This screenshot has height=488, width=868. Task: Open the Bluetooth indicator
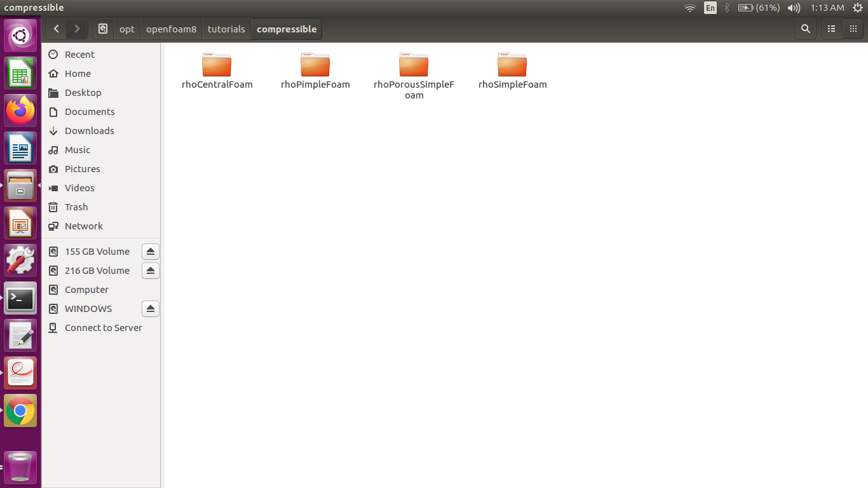tap(727, 8)
